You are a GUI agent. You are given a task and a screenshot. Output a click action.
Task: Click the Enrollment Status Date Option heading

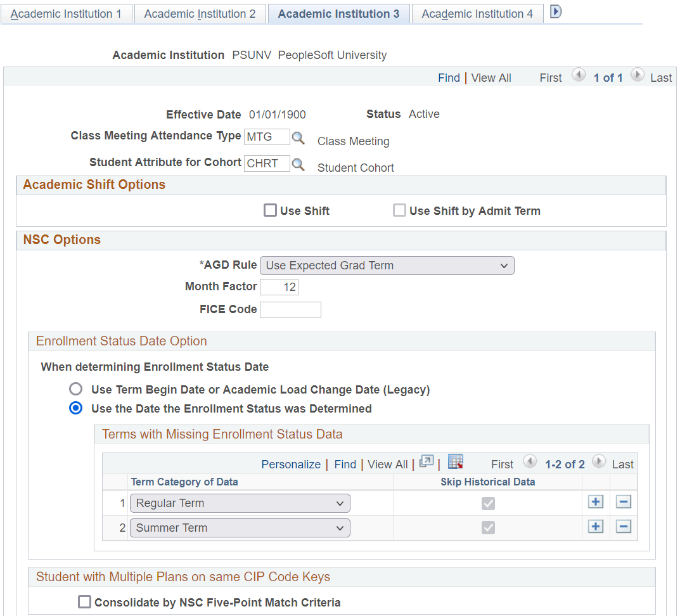pos(122,341)
